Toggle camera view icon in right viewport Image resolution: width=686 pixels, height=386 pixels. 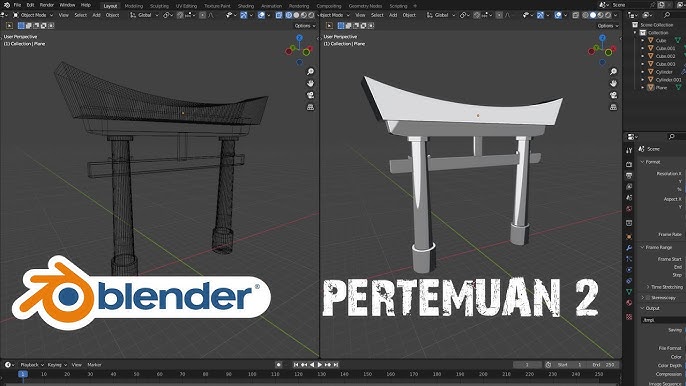[613, 95]
